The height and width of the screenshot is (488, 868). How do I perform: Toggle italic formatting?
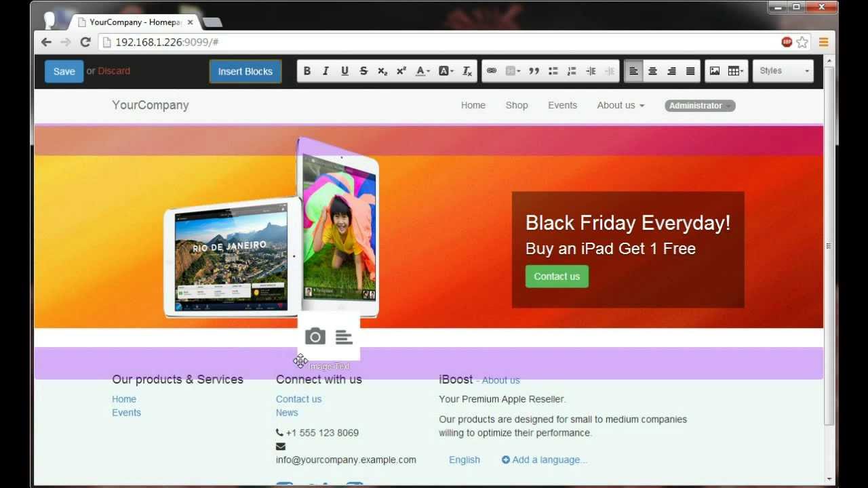click(325, 71)
